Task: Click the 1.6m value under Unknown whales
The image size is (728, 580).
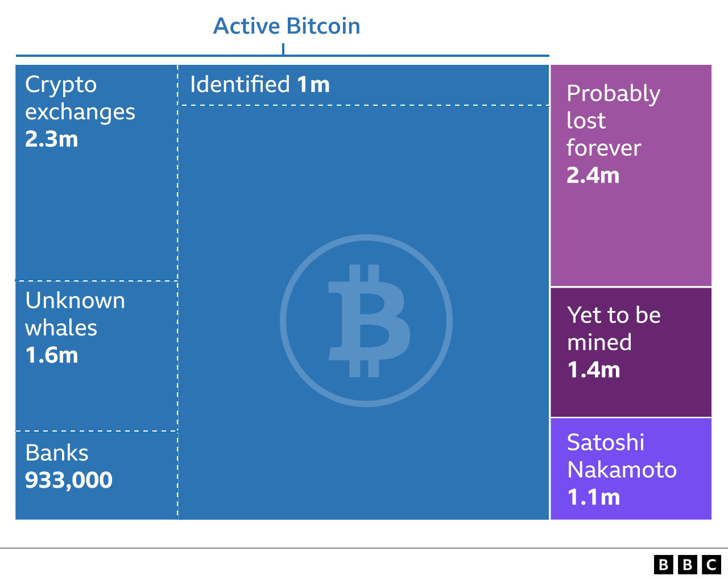Action: [x=52, y=355]
